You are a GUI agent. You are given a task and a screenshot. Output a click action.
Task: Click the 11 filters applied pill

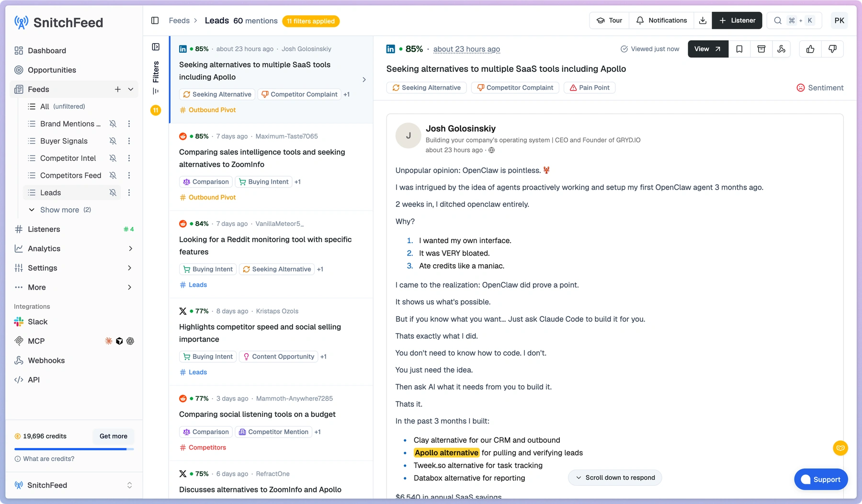[x=311, y=21]
